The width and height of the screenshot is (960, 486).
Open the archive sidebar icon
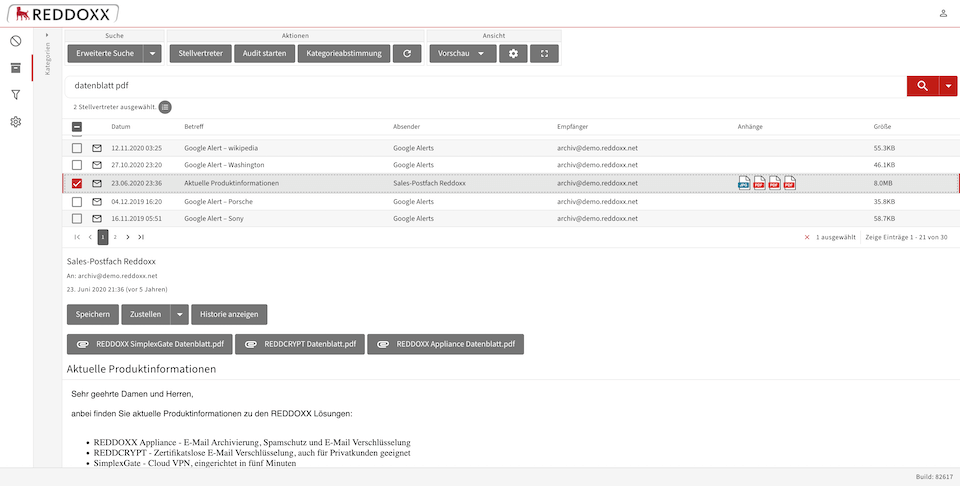(16, 68)
